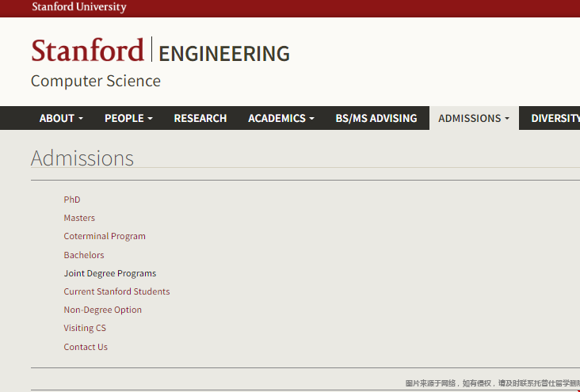Visit the Non-Degree Option page
Image resolution: width=580 pixels, height=392 pixels.
tap(103, 310)
